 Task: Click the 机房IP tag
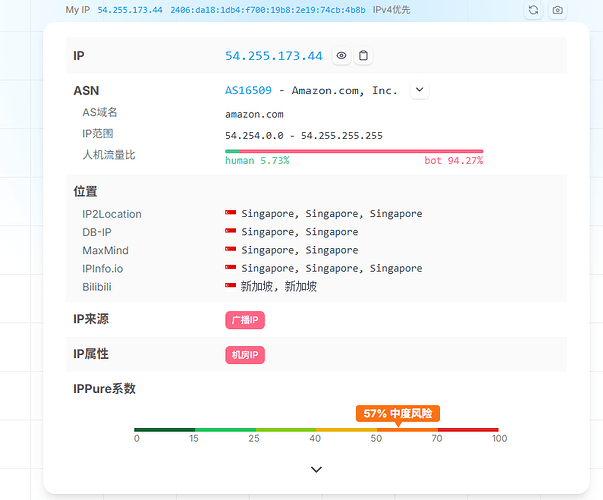245,355
